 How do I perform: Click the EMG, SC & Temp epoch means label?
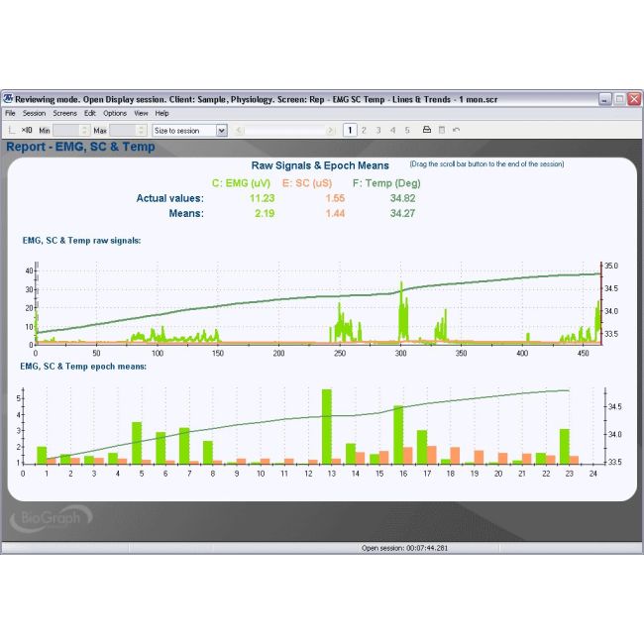(x=83, y=367)
